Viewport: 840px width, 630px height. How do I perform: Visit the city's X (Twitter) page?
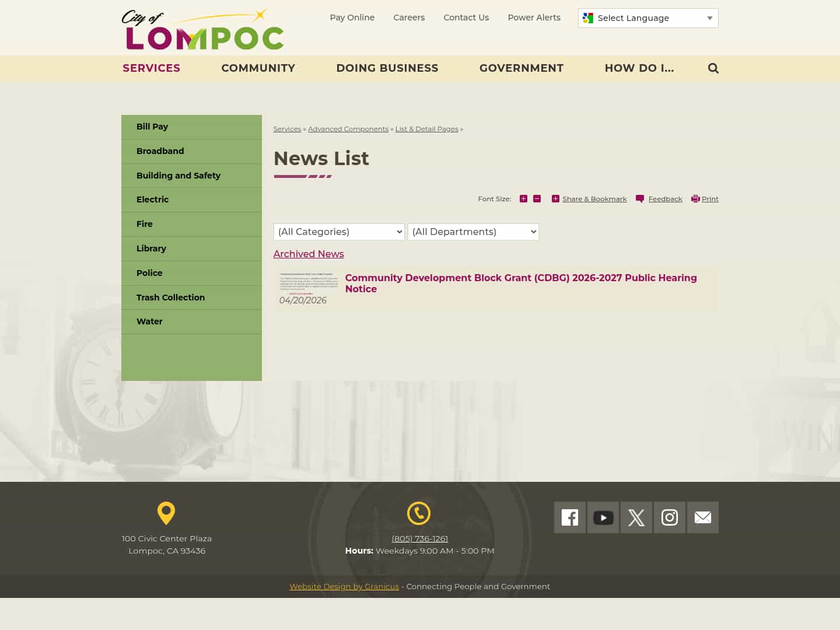(636, 517)
